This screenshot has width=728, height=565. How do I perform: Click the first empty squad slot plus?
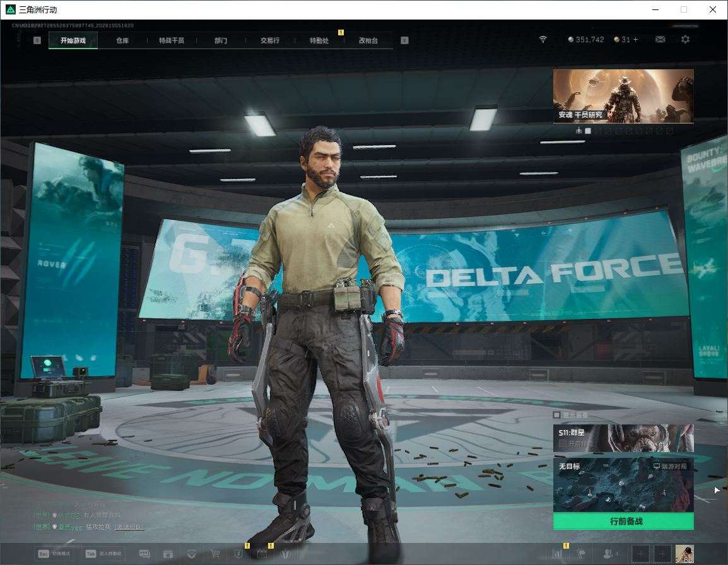click(640, 554)
